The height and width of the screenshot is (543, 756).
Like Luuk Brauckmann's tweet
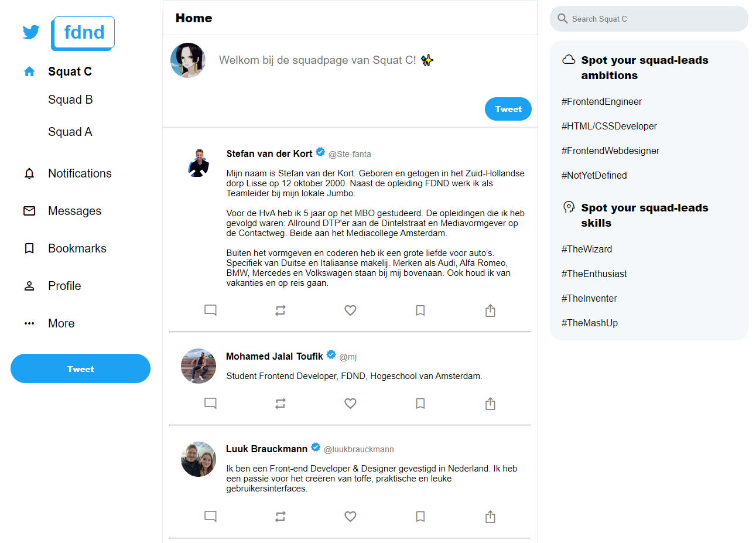tap(350, 516)
